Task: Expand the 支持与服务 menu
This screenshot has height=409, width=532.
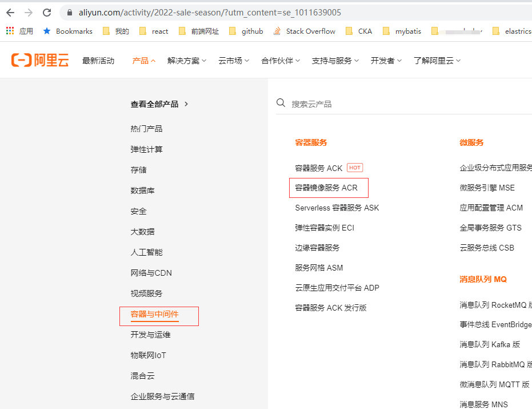Action: (x=335, y=61)
